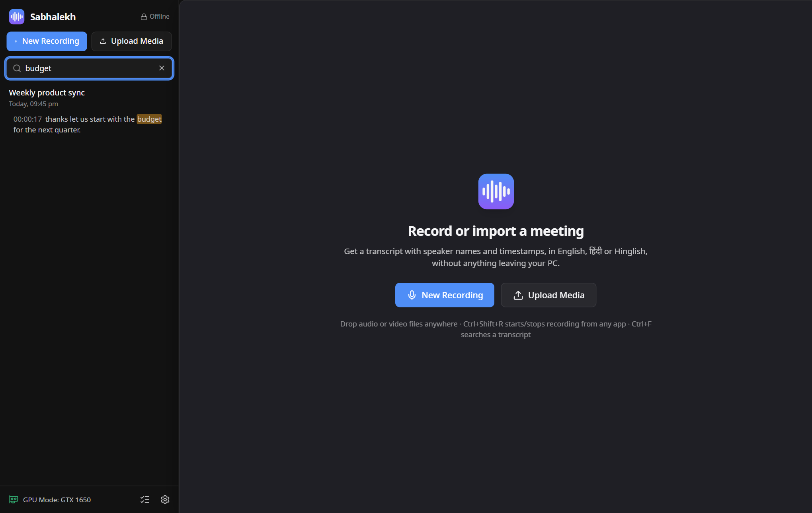Image resolution: width=812 pixels, height=513 pixels.
Task: Click the center New Recording button with microphone
Action: (x=445, y=295)
